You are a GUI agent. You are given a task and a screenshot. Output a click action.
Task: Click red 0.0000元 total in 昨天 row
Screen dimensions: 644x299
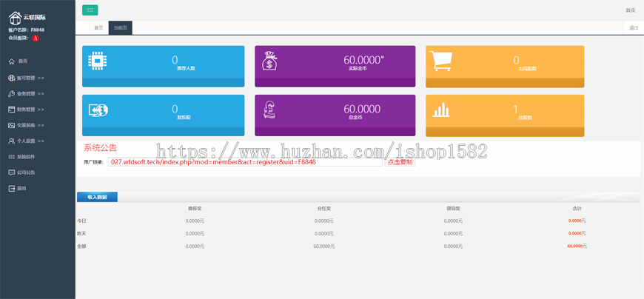coord(577,233)
